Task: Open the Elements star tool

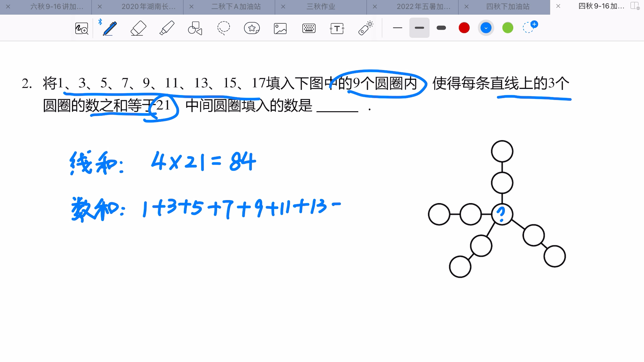Action: pos(252,28)
